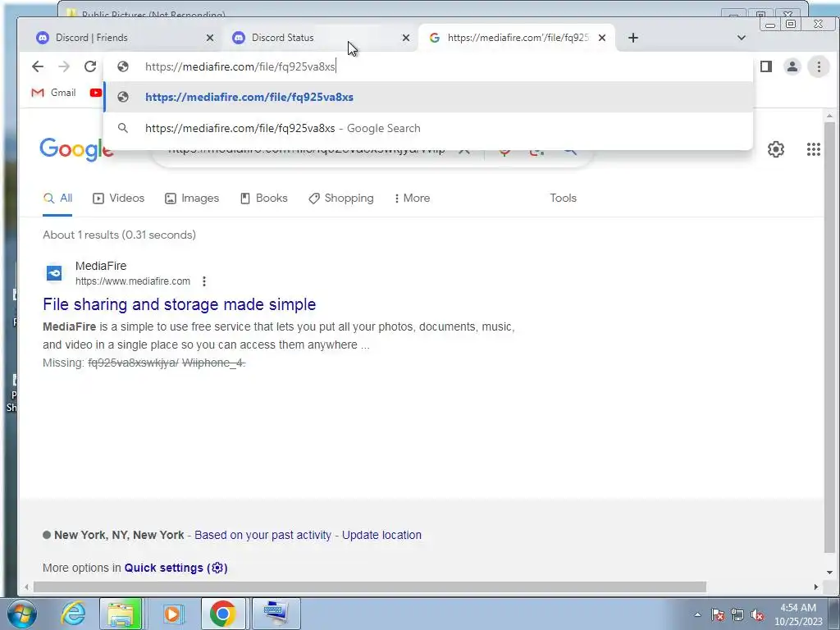The width and height of the screenshot is (840, 630).
Task: Click the horizontal scrollbar thumb
Action: click(x=370, y=587)
